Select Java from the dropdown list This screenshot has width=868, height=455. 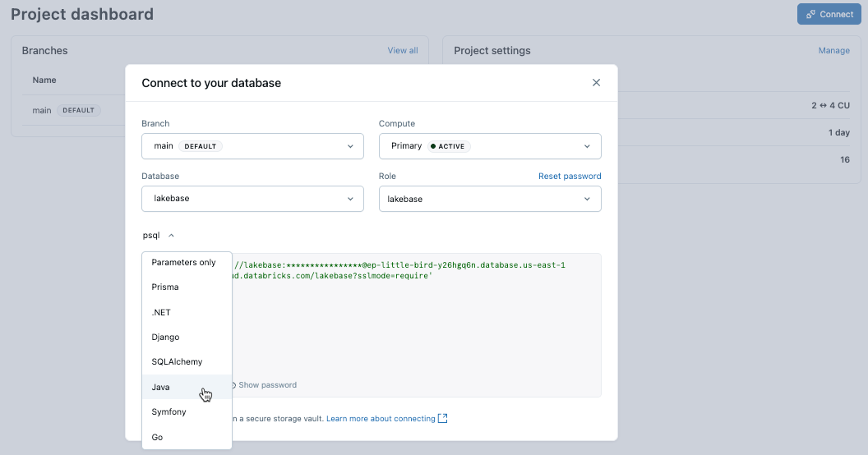tap(161, 387)
